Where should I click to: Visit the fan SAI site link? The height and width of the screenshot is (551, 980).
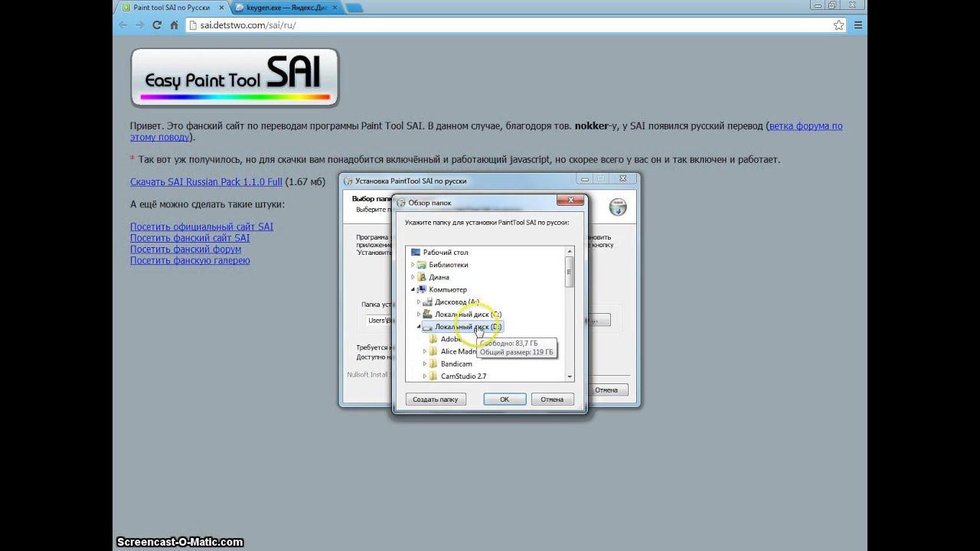coord(190,238)
